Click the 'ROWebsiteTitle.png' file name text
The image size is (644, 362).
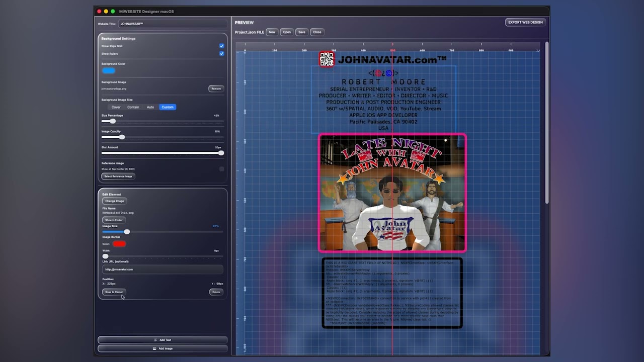click(x=118, y=213)
